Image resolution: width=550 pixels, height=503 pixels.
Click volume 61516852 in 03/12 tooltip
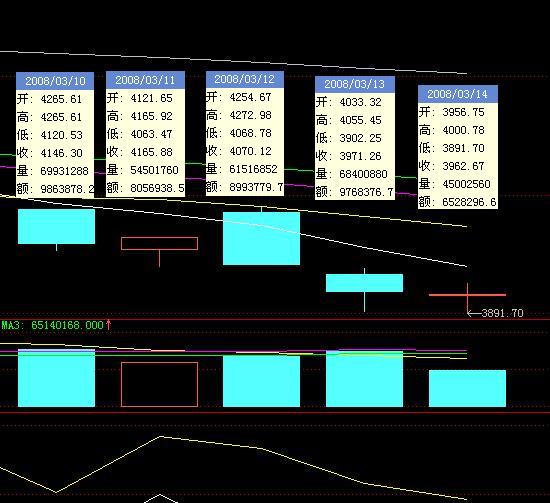(x=253, y=169)
